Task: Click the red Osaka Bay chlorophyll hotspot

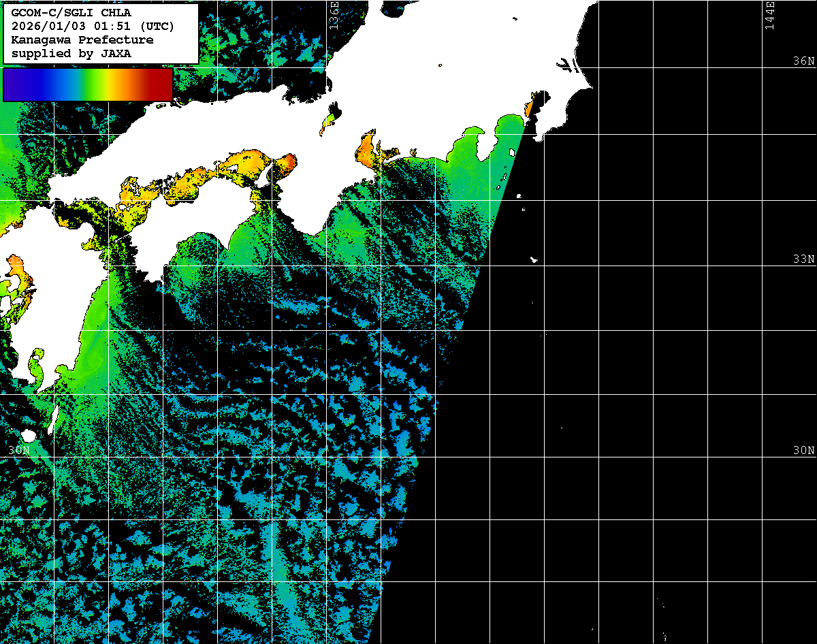Action: pyautogui.click(x=288, y=161)
